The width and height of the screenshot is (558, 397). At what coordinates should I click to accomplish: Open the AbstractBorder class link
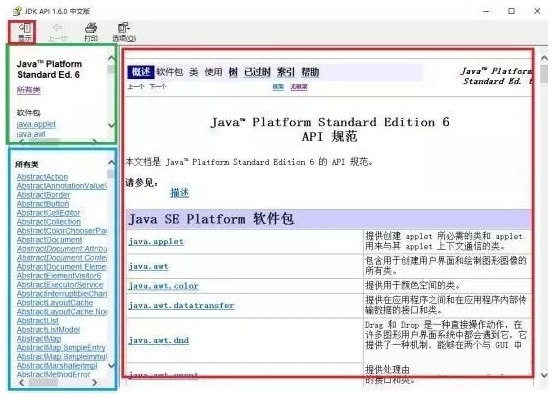(43, 195)
